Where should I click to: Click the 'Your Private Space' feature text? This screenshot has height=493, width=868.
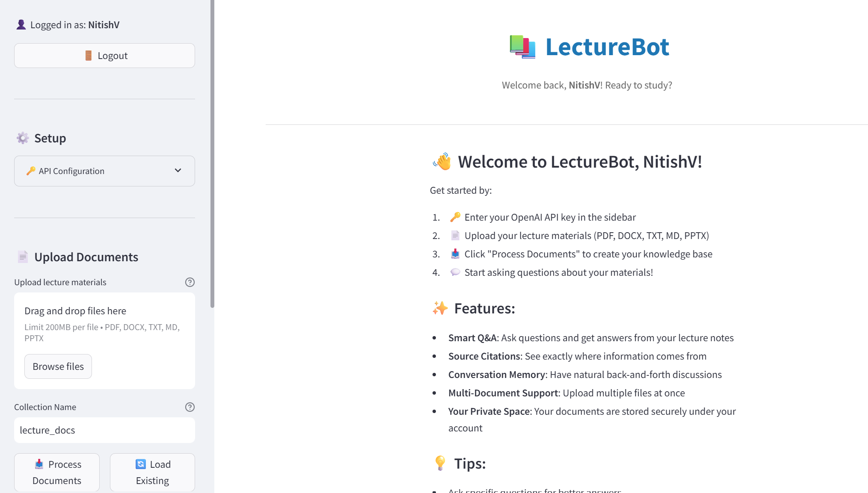489,411
